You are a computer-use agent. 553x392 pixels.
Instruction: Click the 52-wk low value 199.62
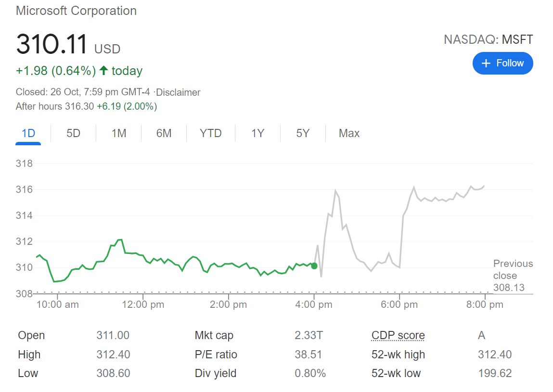495,373
